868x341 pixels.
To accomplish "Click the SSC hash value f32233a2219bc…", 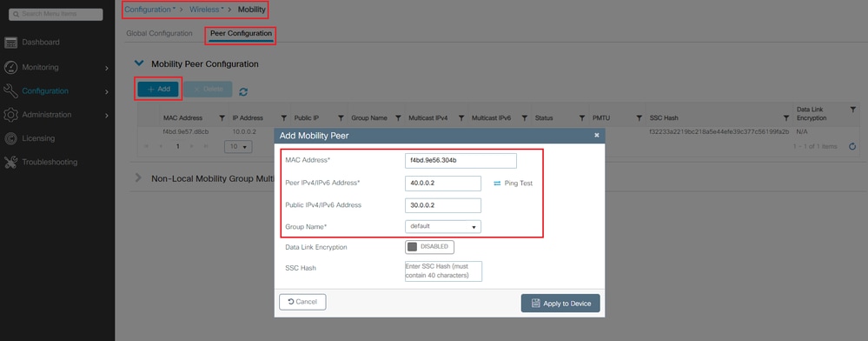I will coord(719,132).
